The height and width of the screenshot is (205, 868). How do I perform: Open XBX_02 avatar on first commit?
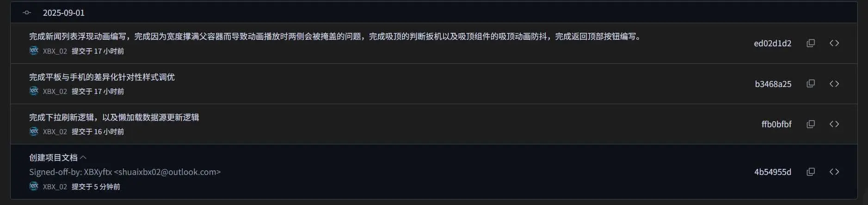(34, 50)
